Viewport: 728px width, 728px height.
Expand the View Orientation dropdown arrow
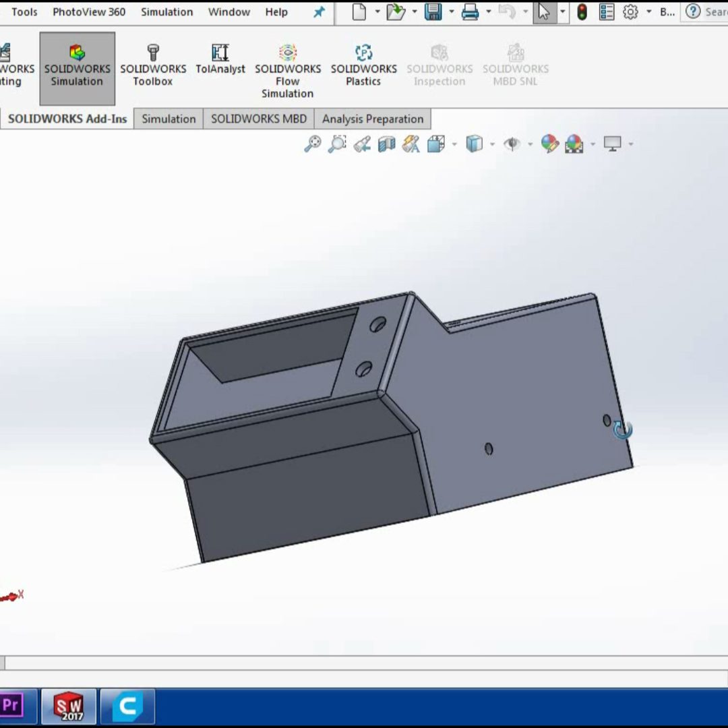[454, 144]
